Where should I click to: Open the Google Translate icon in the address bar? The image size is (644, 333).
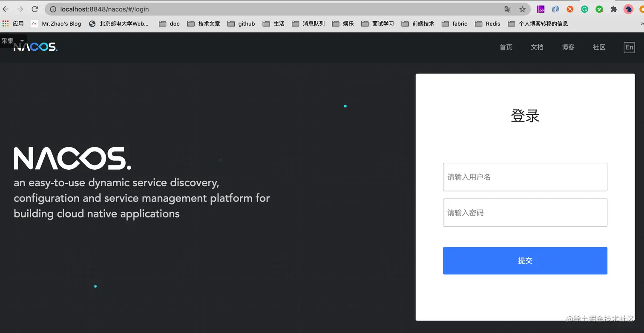[x=508, y=9]
